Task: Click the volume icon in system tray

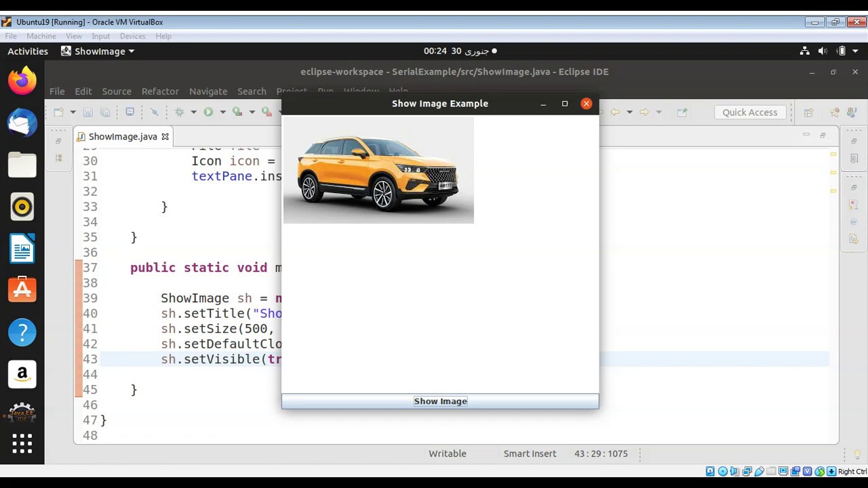Action: tap(823, 51)
